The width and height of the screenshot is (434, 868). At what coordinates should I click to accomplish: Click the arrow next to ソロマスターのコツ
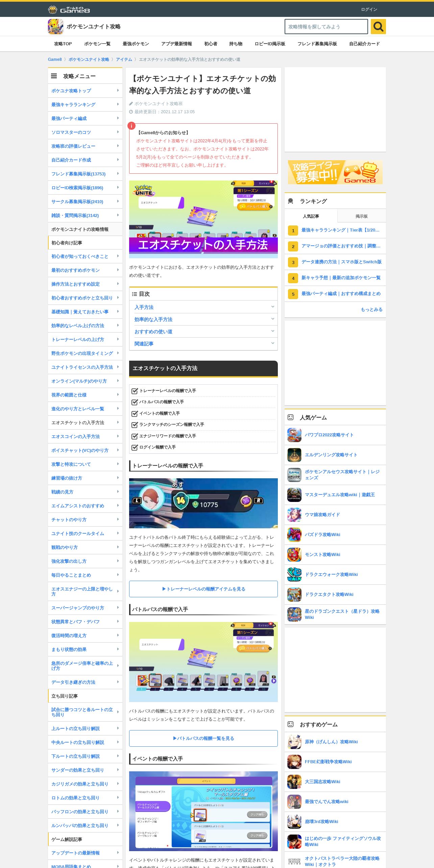pyautogui.click(x=118, y=132)
